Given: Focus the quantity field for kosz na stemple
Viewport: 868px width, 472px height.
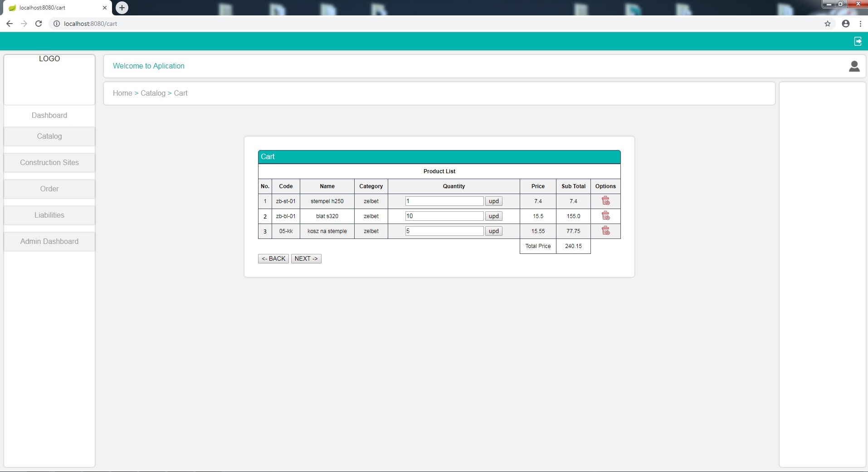Looking at the screenshot, I should pos(444,231).
